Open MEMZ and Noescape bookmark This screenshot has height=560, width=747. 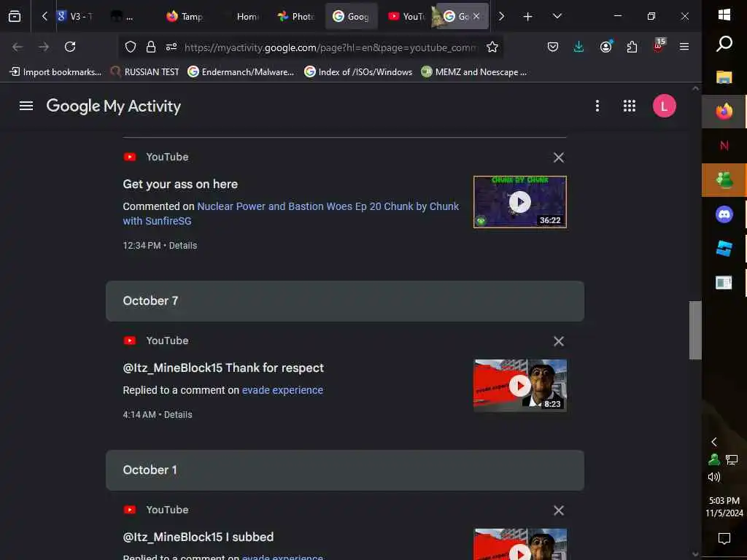tap(474, 72)
